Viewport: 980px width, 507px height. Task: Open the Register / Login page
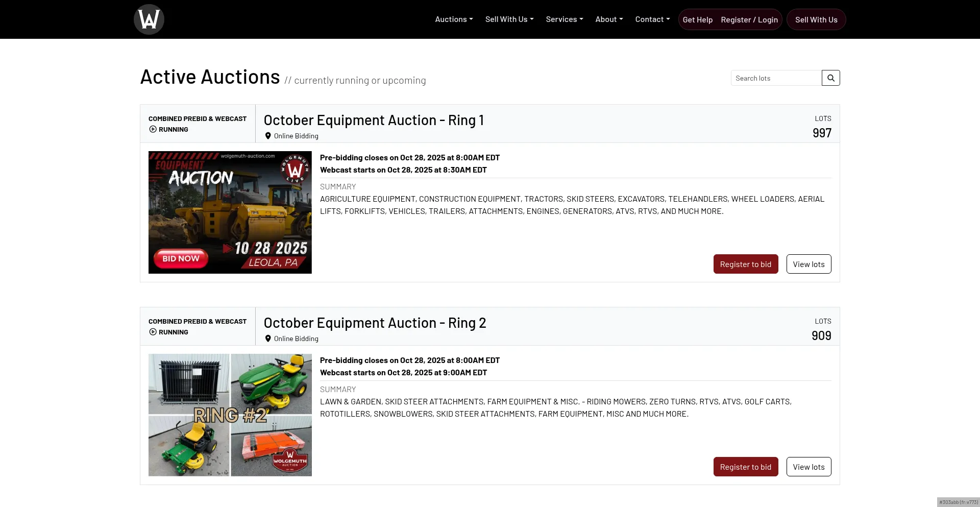[x=749, y=20]
